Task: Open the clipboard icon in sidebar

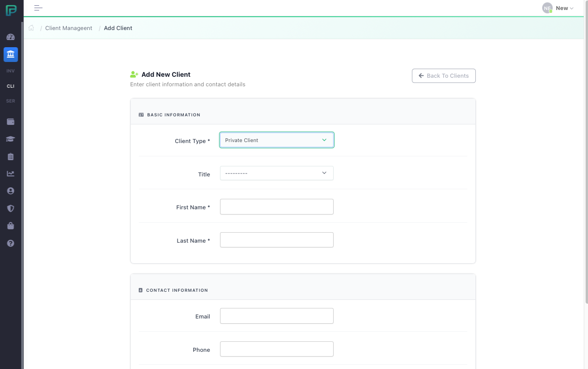Action: pos(10,156)
